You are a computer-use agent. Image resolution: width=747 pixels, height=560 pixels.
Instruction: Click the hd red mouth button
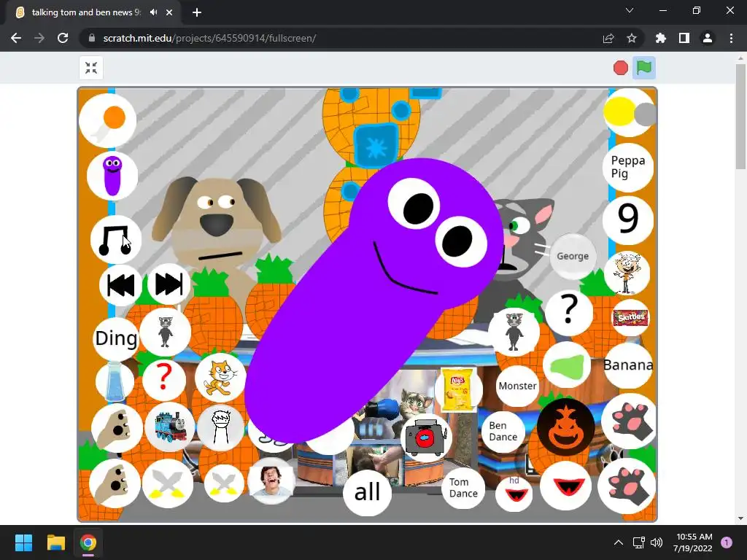click(x=514, y=494)
